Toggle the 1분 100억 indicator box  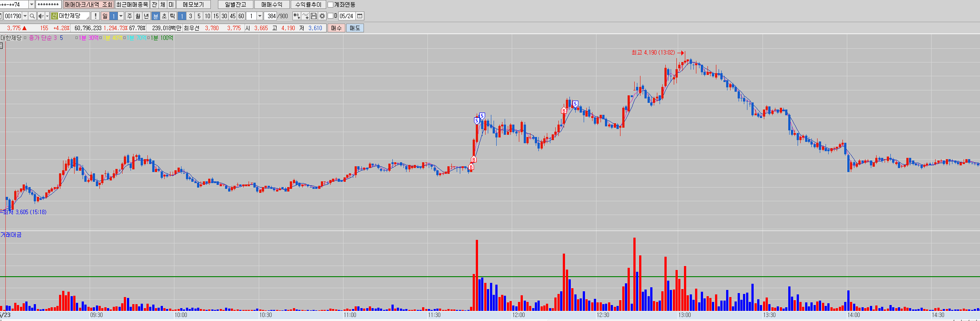tap(149, 38)
